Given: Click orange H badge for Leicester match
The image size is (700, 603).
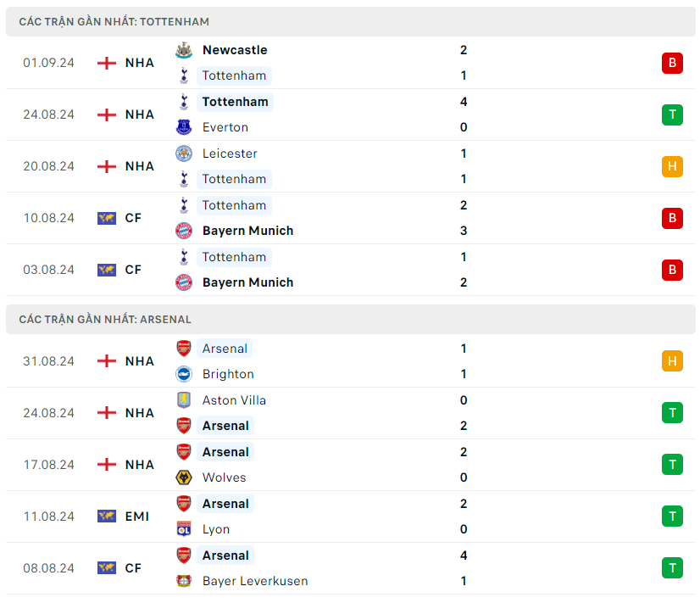Looking at the screenshot, I should [672, 166].
